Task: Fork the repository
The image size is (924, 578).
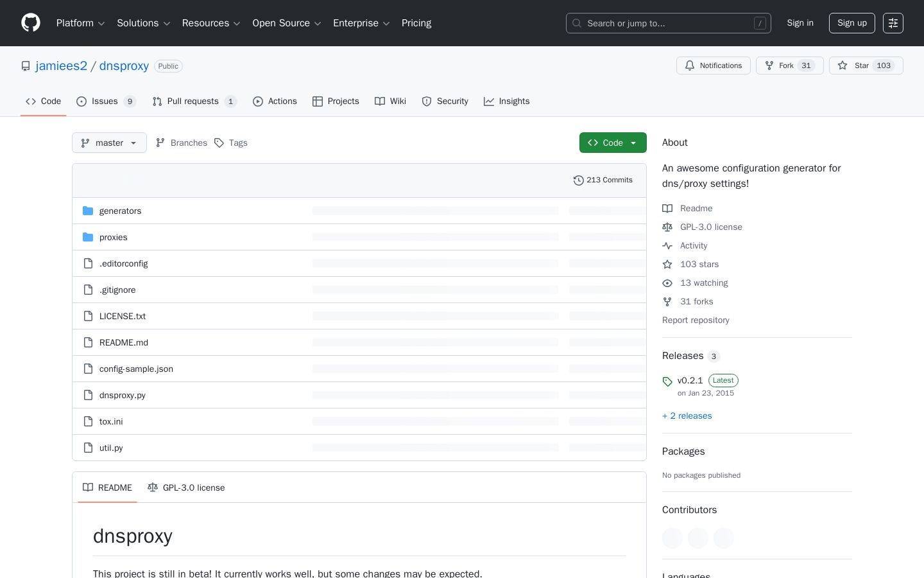Action: coord(789,66)
